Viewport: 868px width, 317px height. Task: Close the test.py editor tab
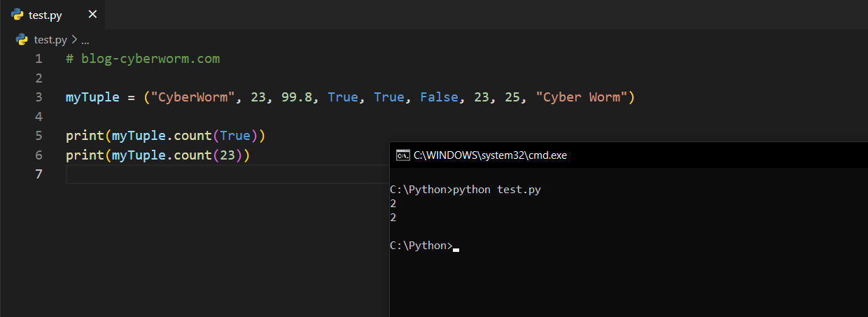tap(92, 15)
